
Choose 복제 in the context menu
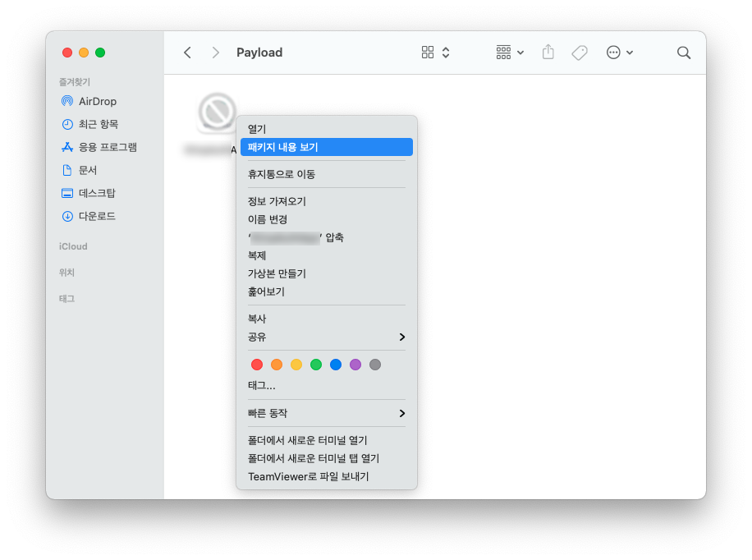pos(327,255)
